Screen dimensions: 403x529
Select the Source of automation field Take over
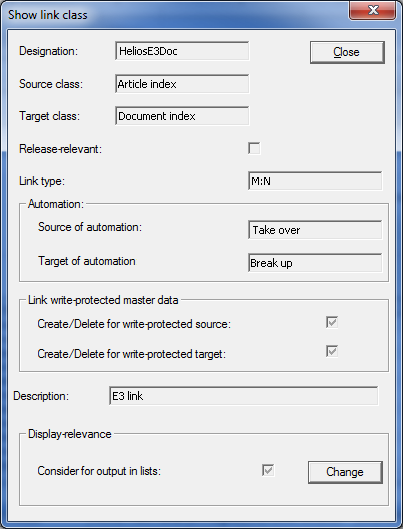pos(315,230)
